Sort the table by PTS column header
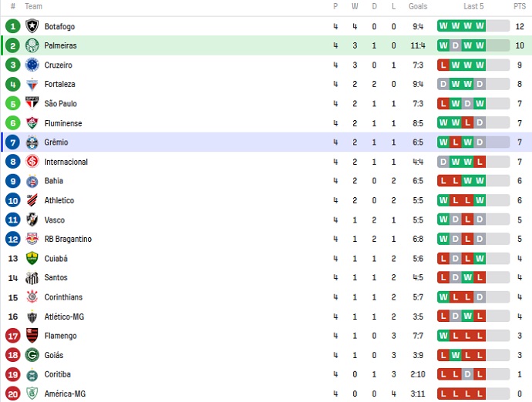The image size is (532, 402). [x=519, y=6]
